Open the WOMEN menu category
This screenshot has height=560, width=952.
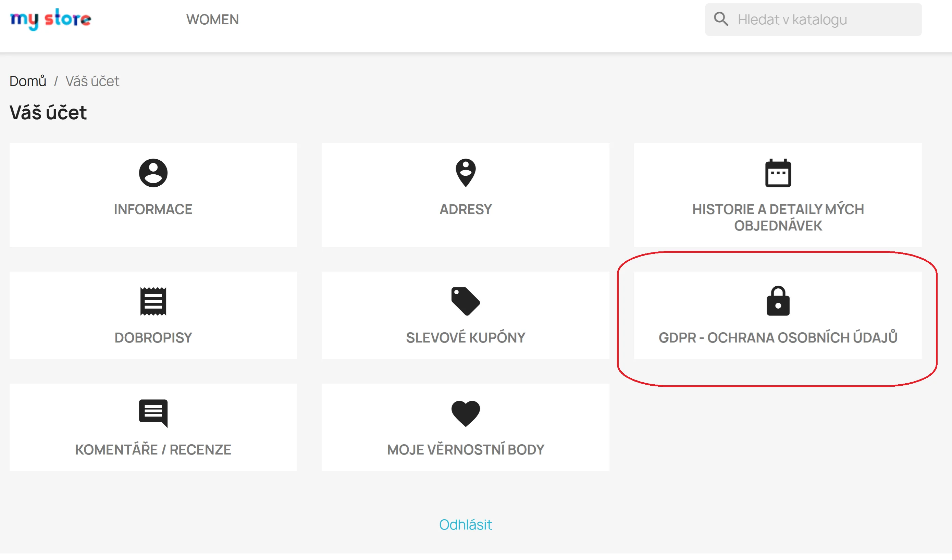click(212, 20)
